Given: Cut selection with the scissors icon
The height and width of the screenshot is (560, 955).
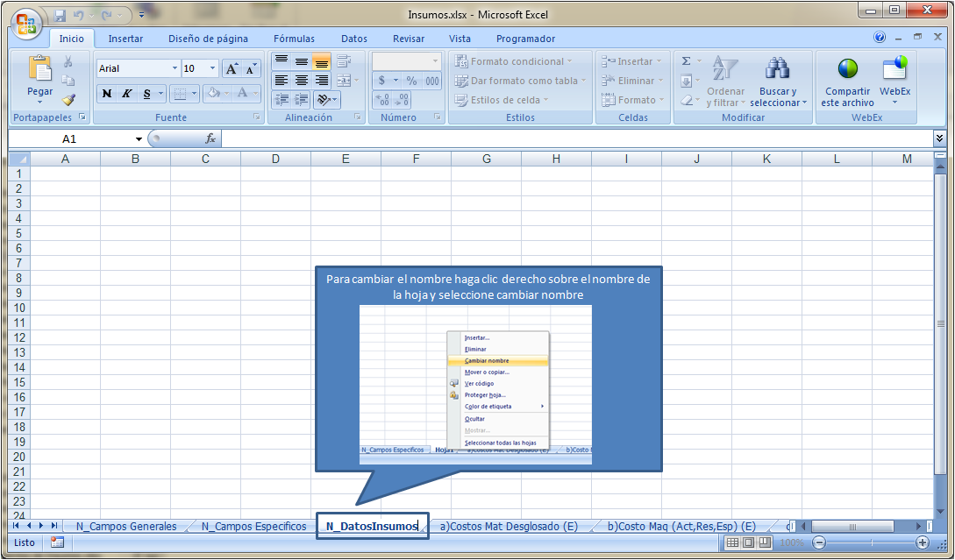Looking at the screenshot, I should 68,62.
